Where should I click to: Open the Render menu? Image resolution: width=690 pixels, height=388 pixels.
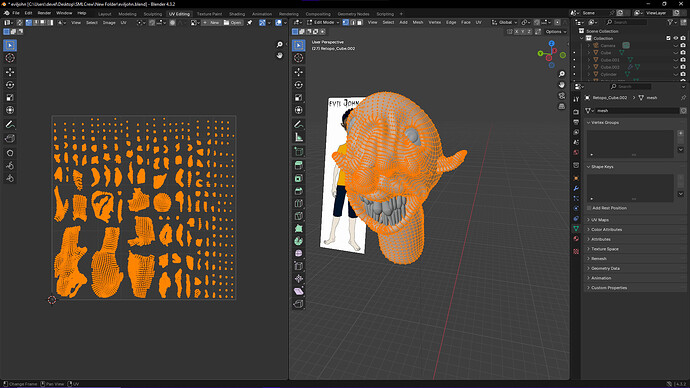pyautogui.click(x=44, y=13)
